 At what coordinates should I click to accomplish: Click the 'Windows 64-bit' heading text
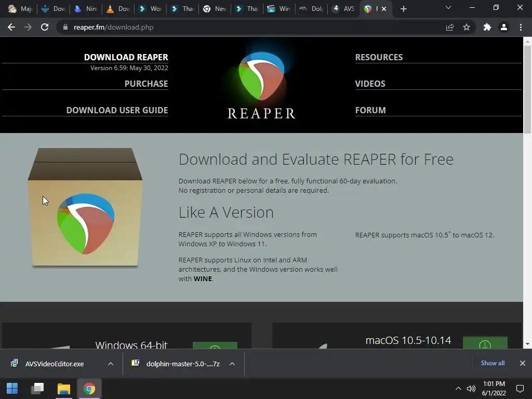tap(131, 344)
